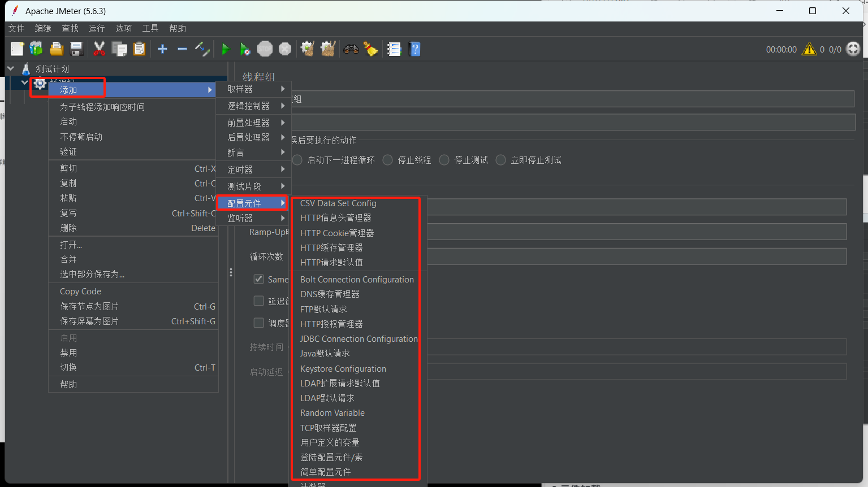The image size is (868, 487).
Task: Choose 保存节点为图片 in context menu
Action: click(133, 306)
